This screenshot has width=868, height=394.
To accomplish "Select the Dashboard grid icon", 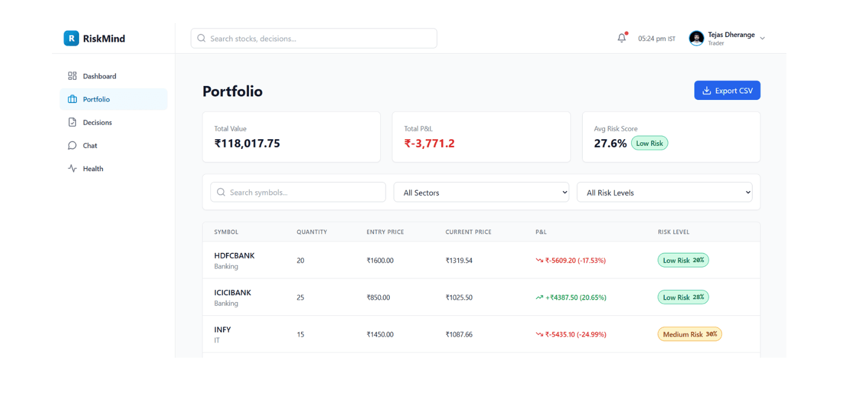I will pos(73,76).
